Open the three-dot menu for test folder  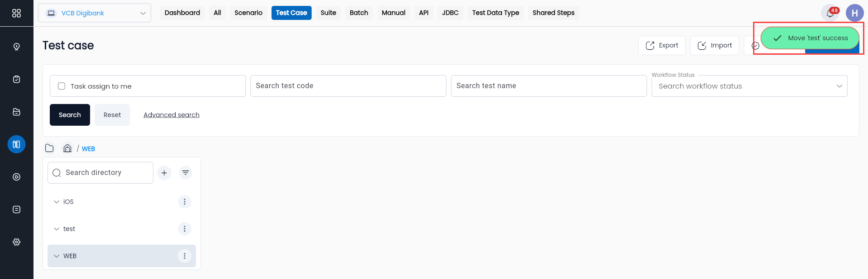[185, 229]
